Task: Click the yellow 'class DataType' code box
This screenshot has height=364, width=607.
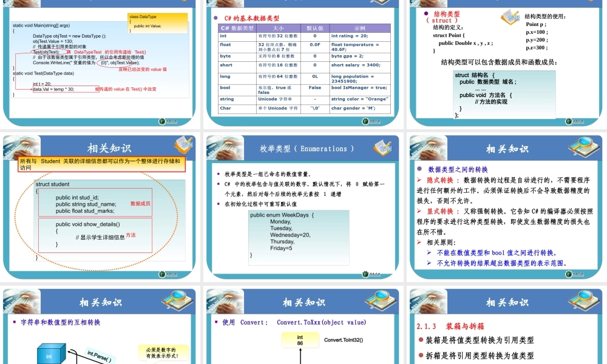Action: tap(158, 23)
